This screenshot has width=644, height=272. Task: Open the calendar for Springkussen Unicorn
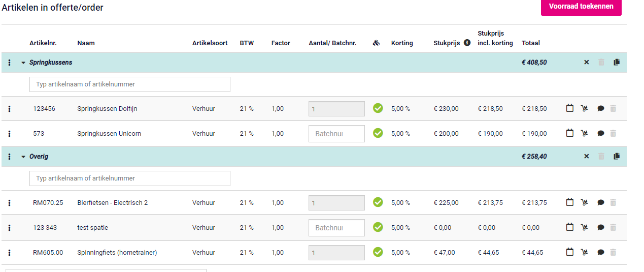[x=570, y=133]
